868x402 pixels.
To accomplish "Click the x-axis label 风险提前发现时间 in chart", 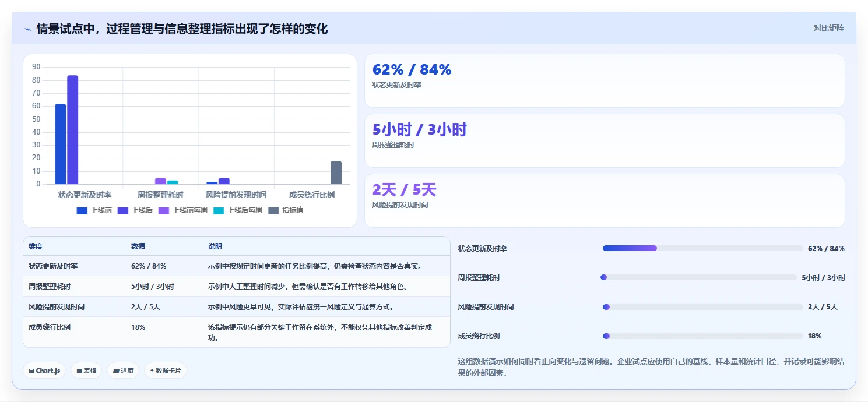I will click(x=236, y=195).
